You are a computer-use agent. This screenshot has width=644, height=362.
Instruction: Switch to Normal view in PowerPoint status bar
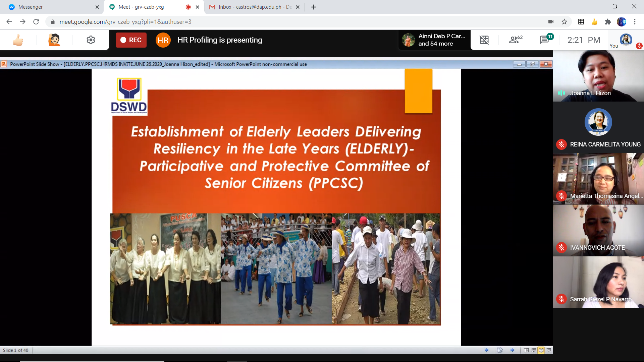(526, 350)
